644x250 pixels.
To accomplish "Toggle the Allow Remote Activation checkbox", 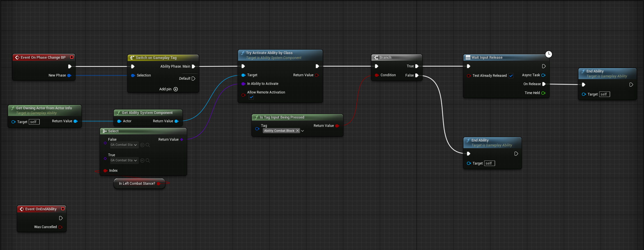I will (251, 97).
